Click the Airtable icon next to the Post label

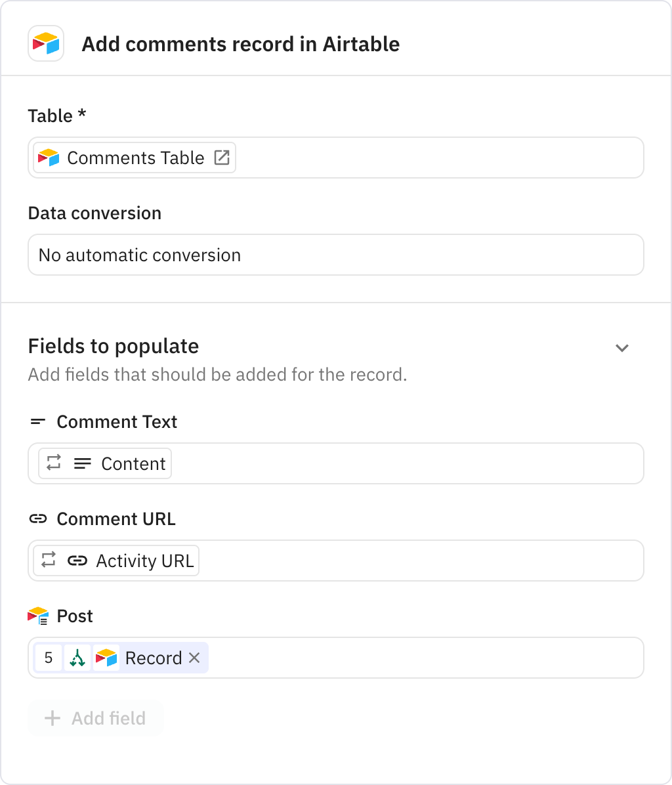[x=37, y=616]
